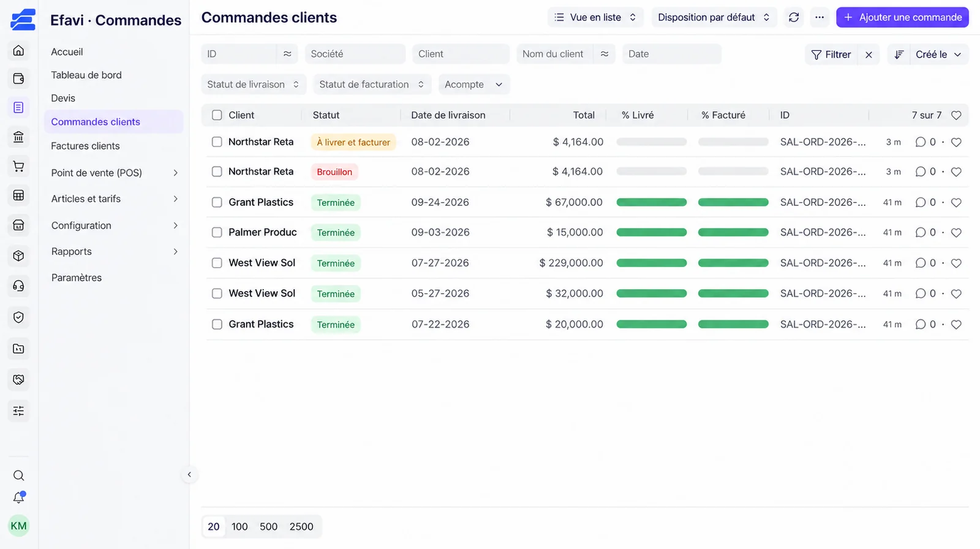Select the $ 229,000.00 West View order

[217, 263]
